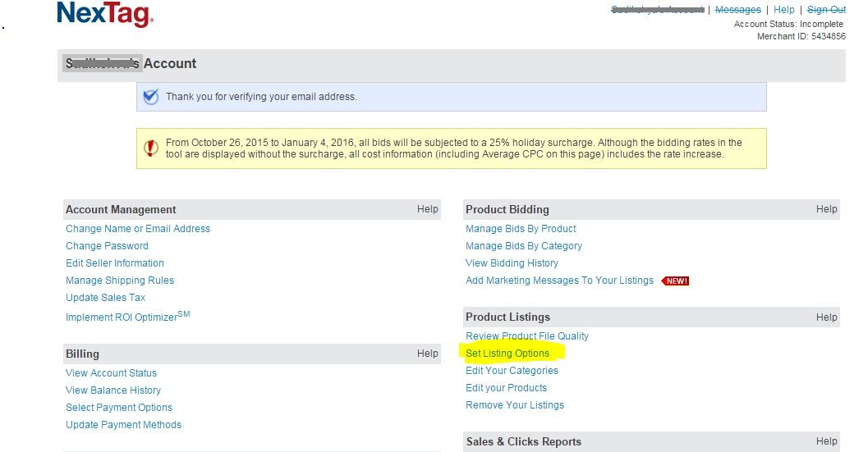Open View Account Status
868x452 pixels.
point(111,373)
